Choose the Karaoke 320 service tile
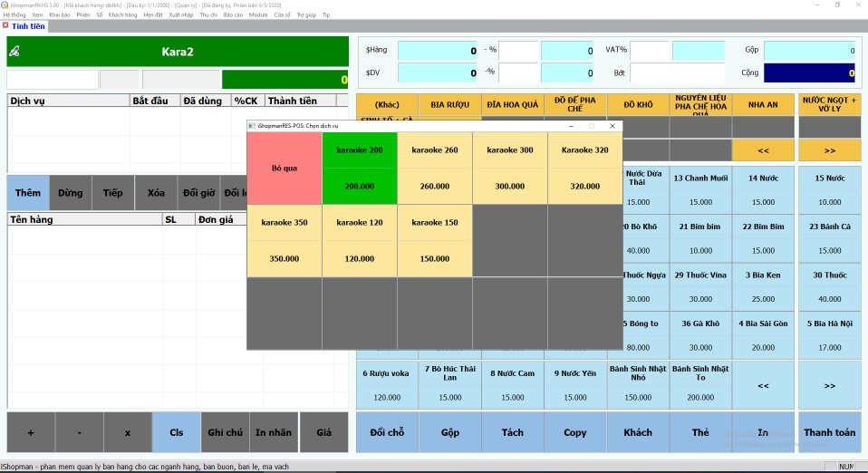868x473 pixels. point(584,168)
